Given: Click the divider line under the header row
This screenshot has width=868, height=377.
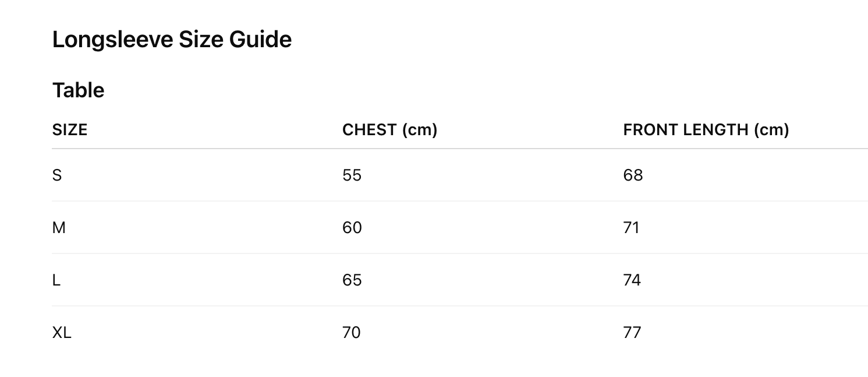Looking at the screenshot, I should (x=460, y=149).
